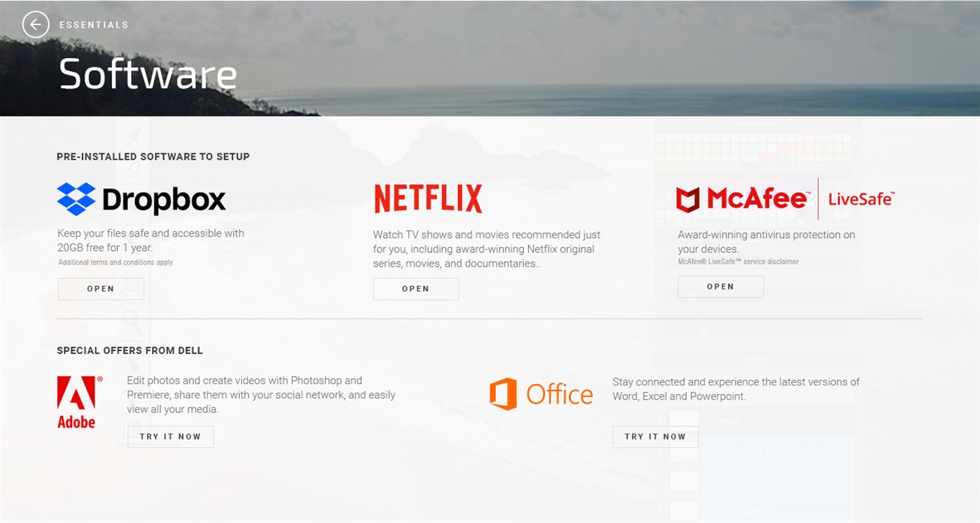
Task: Click the McAfee shield icon
Action: [x=689, y=197]
